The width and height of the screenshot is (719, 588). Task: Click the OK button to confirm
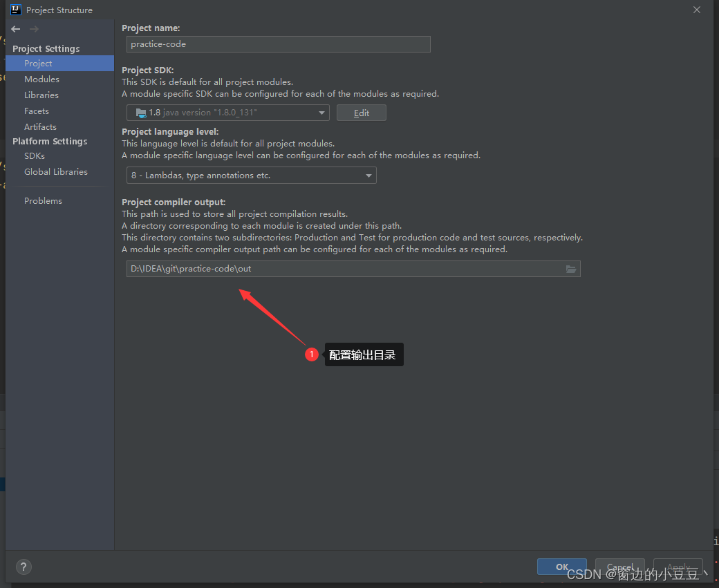click(x=561, y=566)
